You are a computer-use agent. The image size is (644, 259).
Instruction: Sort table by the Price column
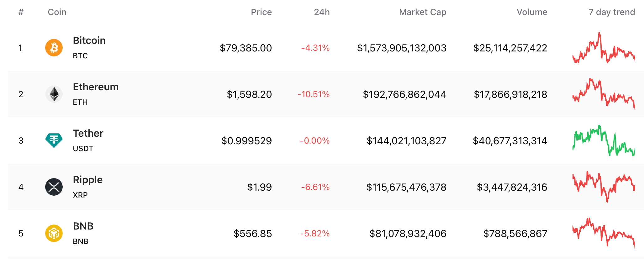coord(261,12)
